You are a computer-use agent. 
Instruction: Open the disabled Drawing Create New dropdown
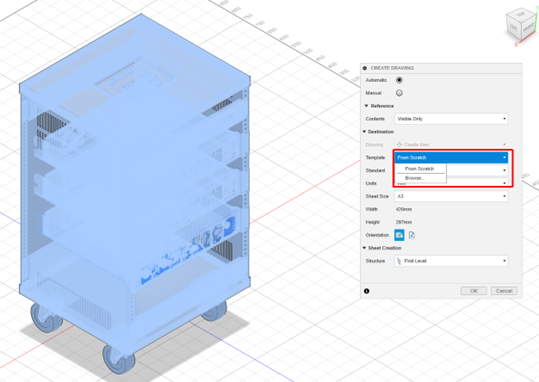pyautogui.click(x=451, y=144)
